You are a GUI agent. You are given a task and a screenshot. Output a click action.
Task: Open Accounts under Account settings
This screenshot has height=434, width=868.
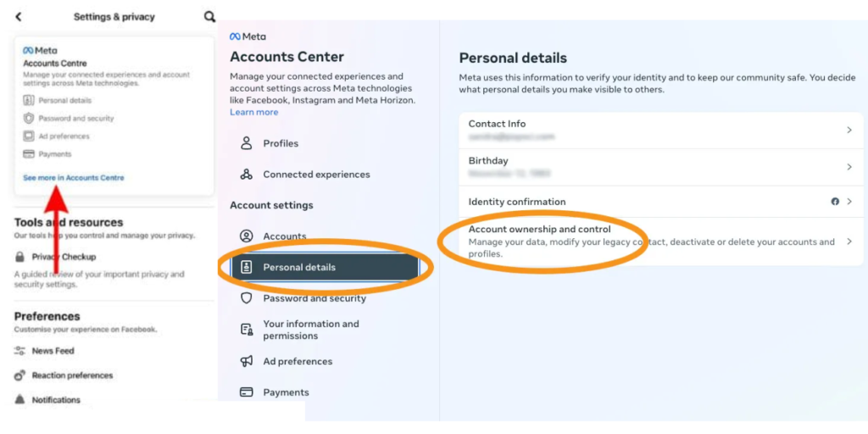(284, 236)
